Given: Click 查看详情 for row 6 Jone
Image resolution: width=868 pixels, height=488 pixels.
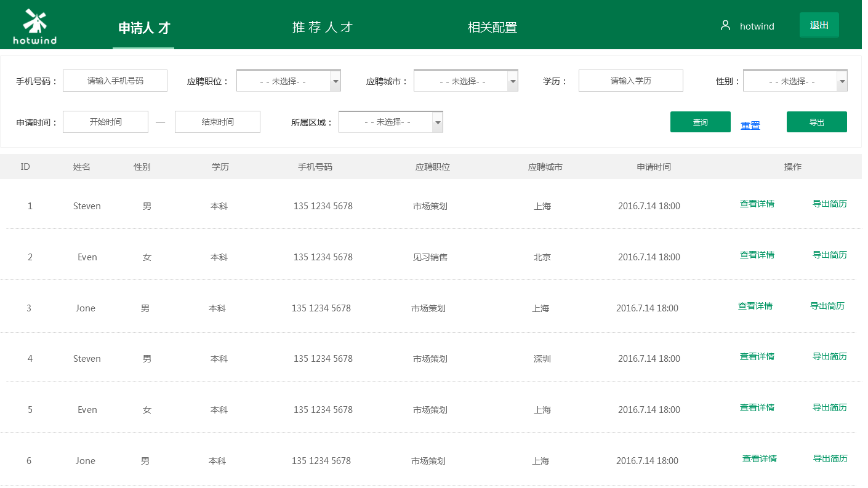Looking at the screenshot, I should click(760, 459).
